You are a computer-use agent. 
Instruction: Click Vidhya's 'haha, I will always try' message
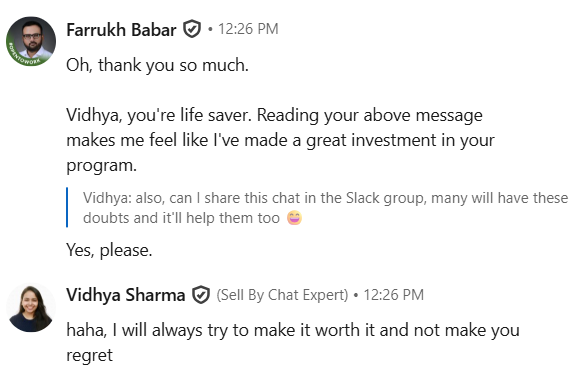click(292, 342)
